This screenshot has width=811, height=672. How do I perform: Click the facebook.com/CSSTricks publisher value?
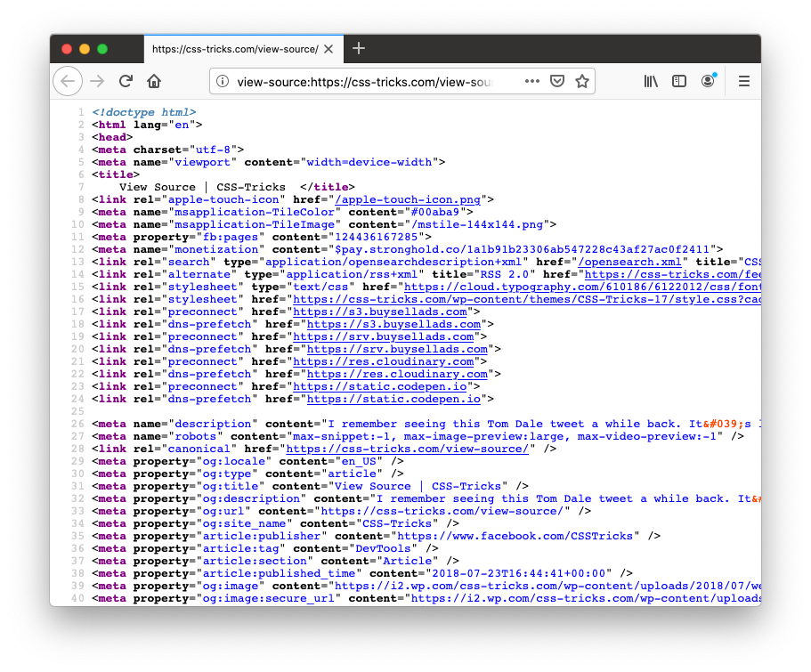(x=515, y=536)
